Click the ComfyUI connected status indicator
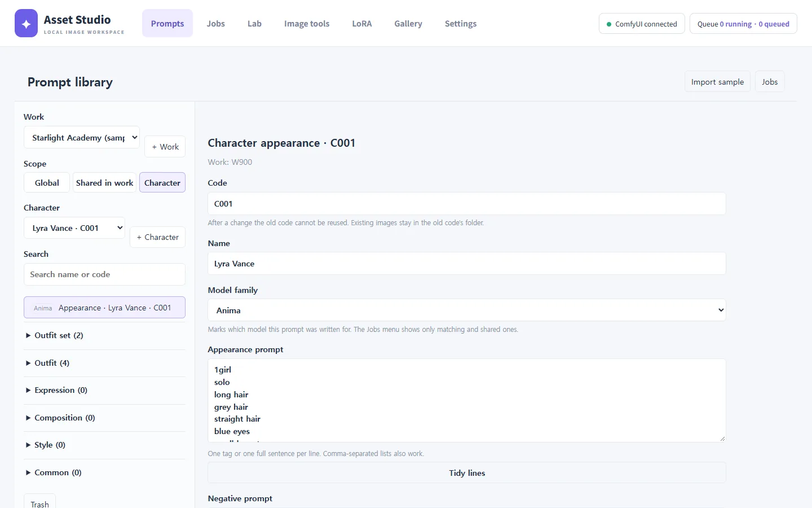The height and width of the screenshot is (508, 812). tap(642, 24)
